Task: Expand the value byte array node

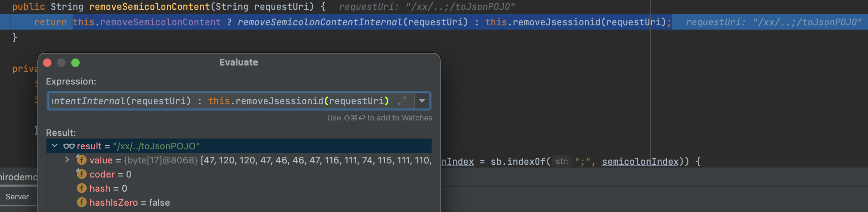Action: click(67, 160)
